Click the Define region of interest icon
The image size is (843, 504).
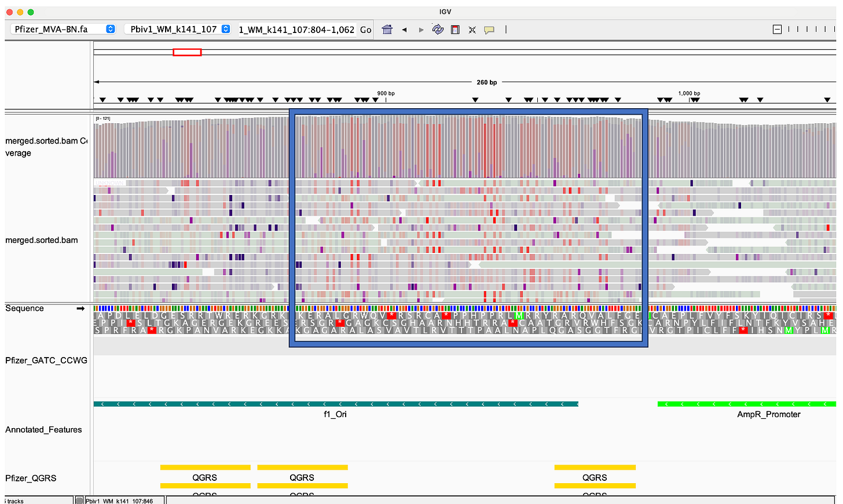(455, 30)
